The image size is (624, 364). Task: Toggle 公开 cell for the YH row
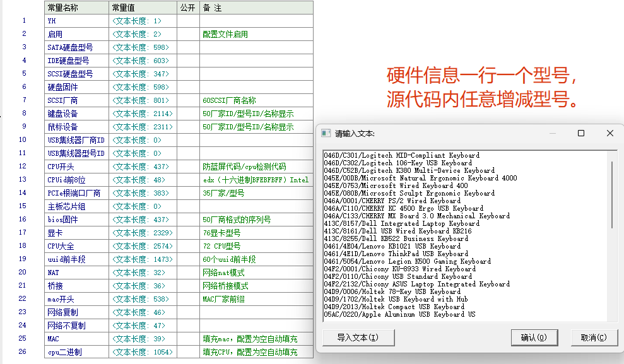(x=188, y=21)
